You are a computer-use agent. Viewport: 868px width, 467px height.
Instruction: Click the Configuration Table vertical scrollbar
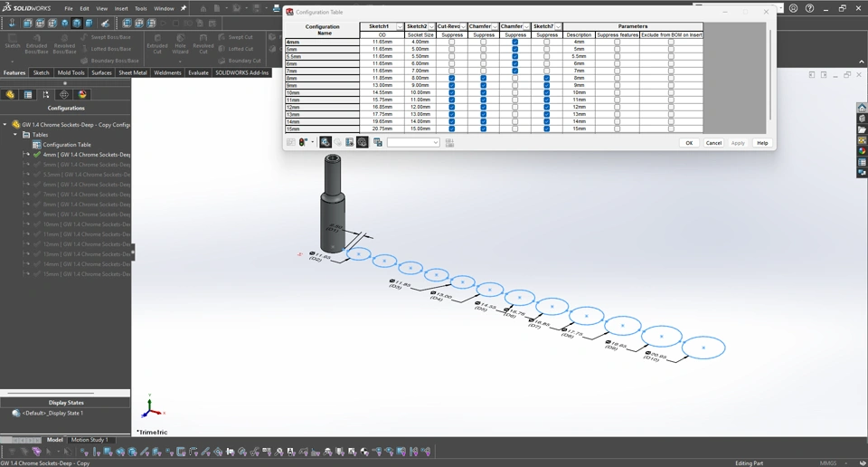[770, 73]
